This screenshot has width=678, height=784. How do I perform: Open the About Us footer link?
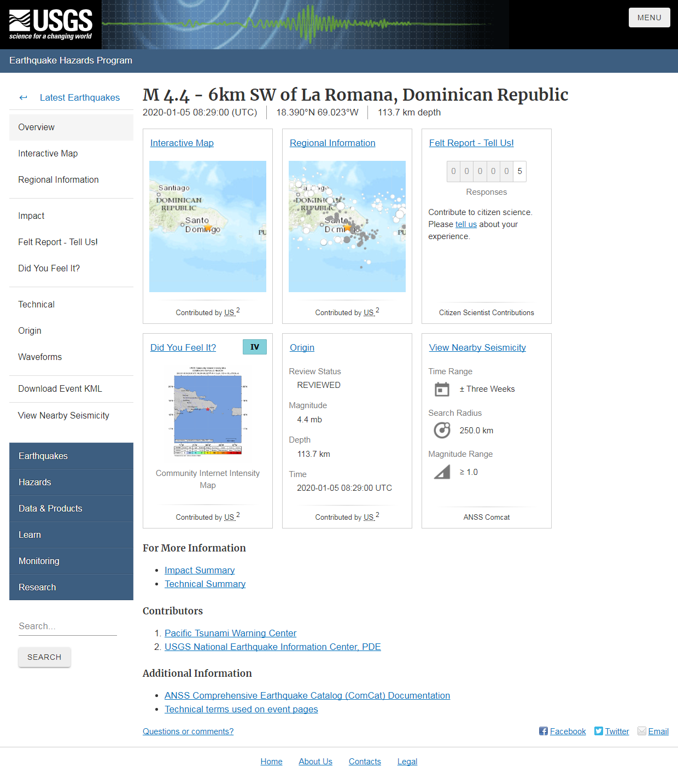(x=315, y=762)
